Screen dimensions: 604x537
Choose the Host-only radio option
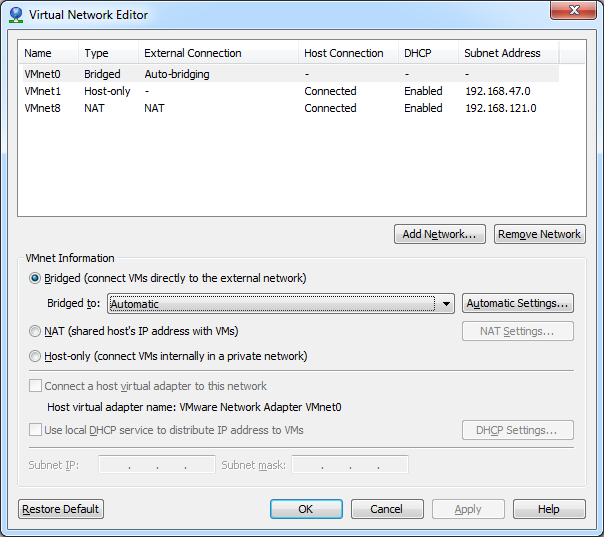(36, 356)
